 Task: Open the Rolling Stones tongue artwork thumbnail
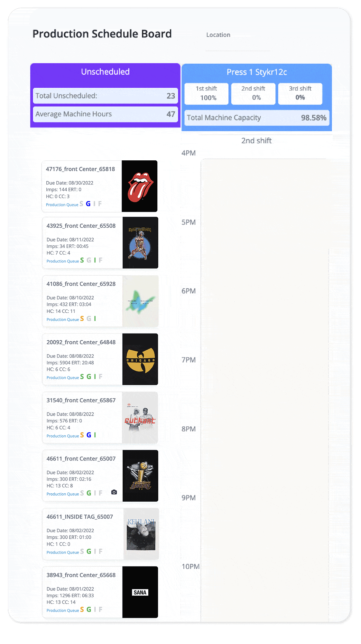coord(140,186)
